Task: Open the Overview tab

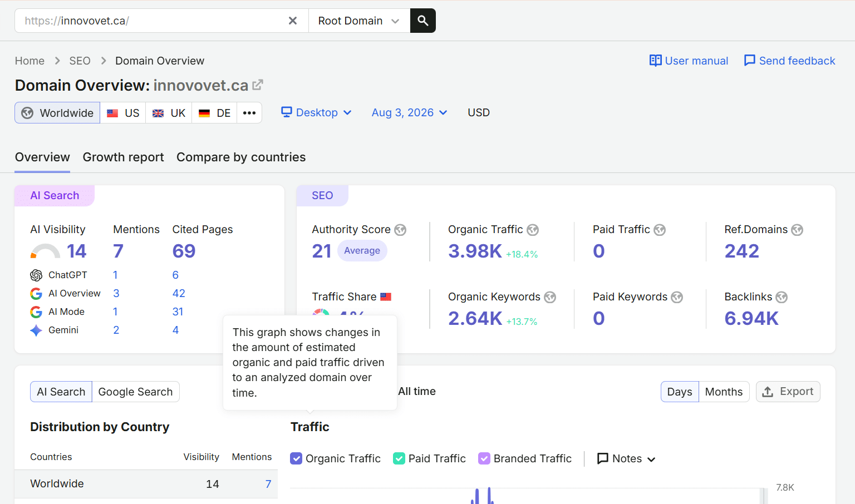Action: coord(42,157)
